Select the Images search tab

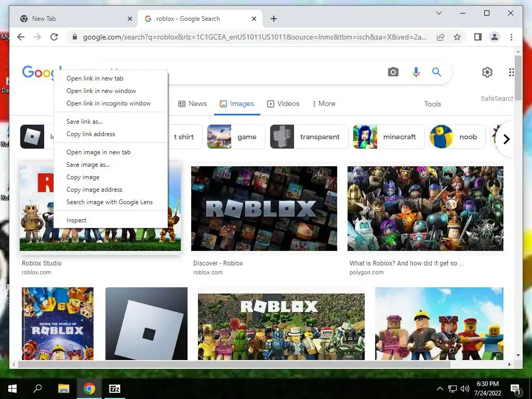click(x=237, y=104)
